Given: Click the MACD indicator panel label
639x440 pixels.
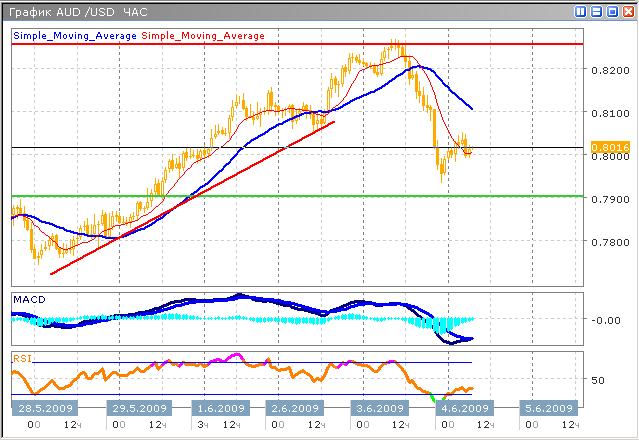Looking at the screenshot, I should click(29, 299).
